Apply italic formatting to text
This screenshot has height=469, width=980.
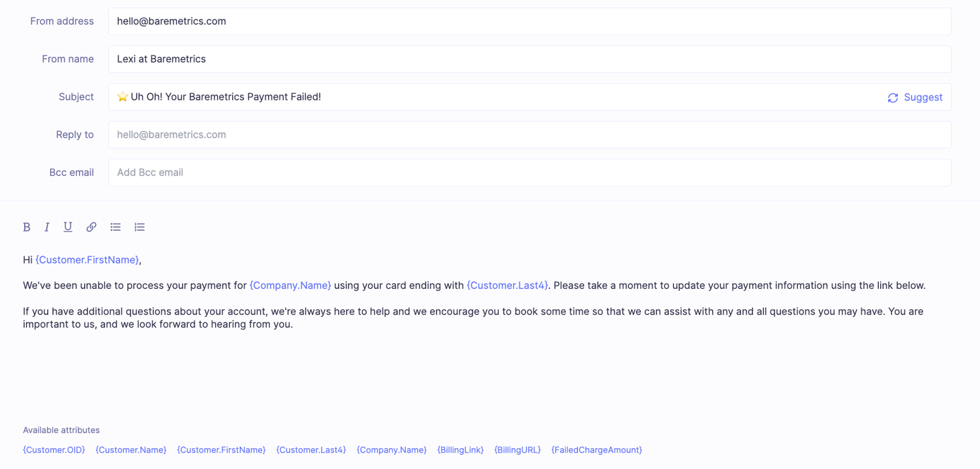pos(47,227)
